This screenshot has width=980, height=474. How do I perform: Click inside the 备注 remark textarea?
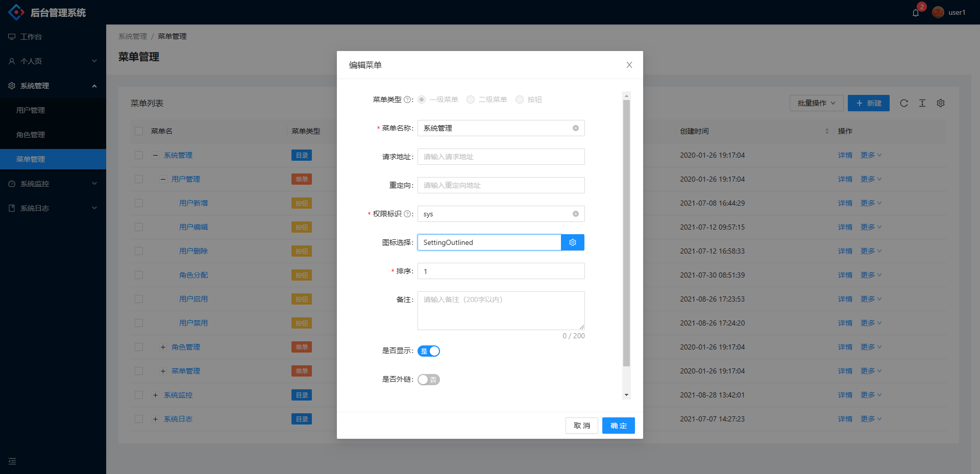coord(500,310)
